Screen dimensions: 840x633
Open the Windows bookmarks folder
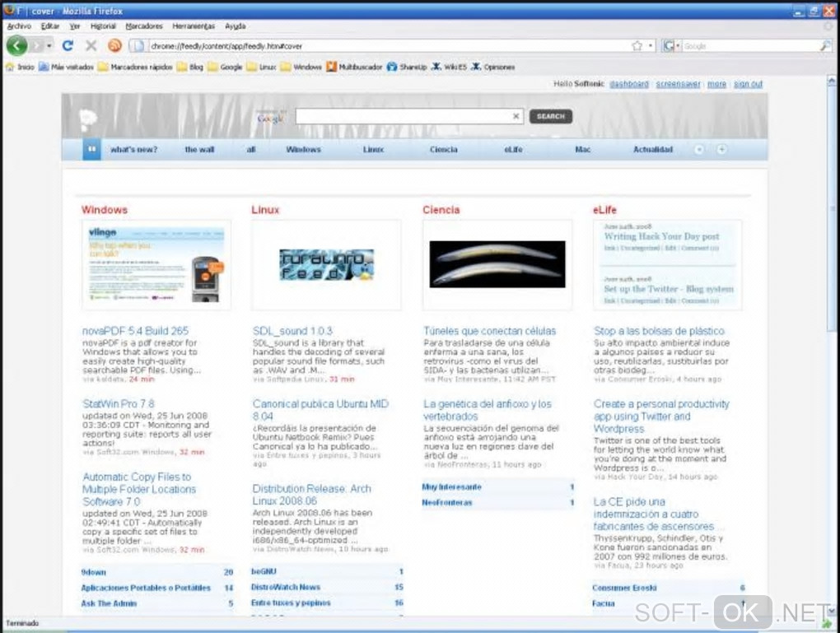pos(301,67)
